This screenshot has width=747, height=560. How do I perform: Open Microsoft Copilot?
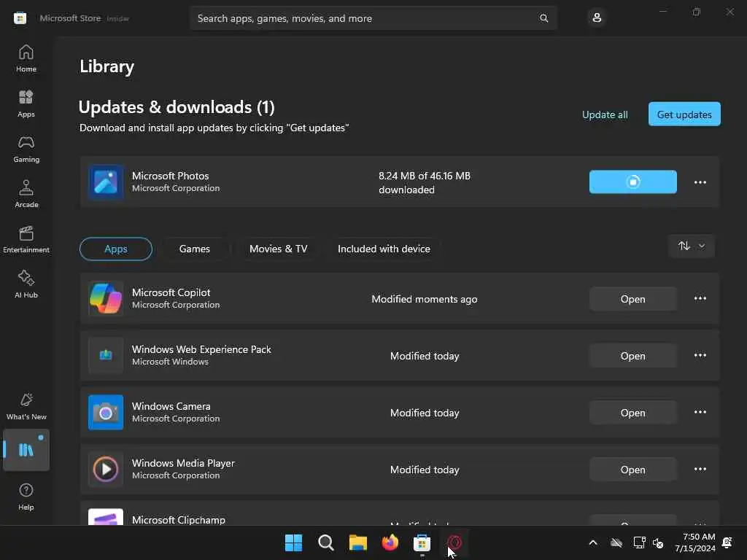[632, 299]
